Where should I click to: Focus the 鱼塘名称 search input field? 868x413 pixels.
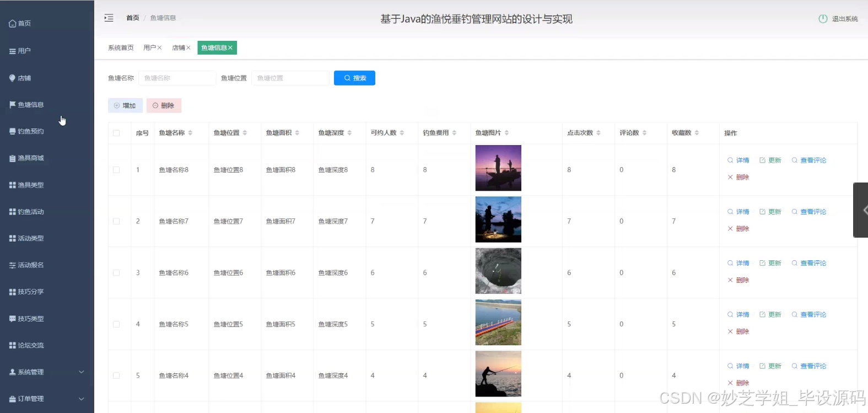[x=177, y=78]
